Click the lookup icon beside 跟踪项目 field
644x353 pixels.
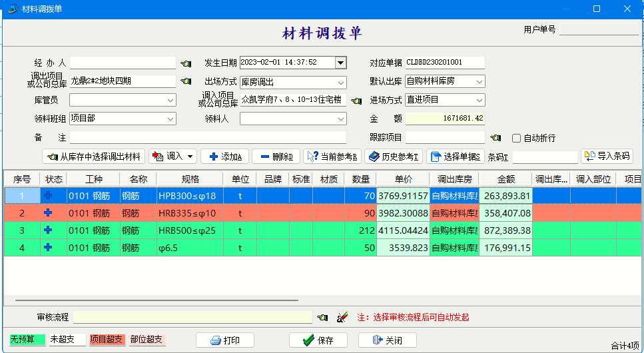(495, 138)
